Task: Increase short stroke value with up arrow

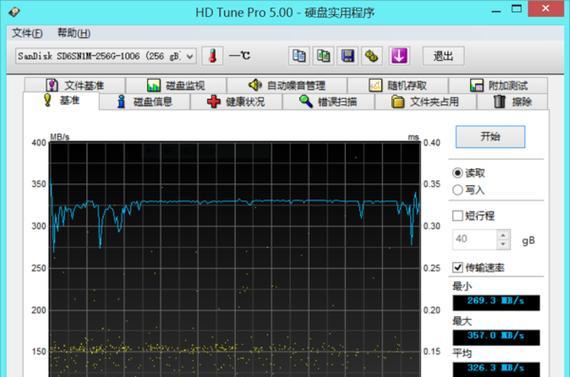Action: tap(503, 235)
